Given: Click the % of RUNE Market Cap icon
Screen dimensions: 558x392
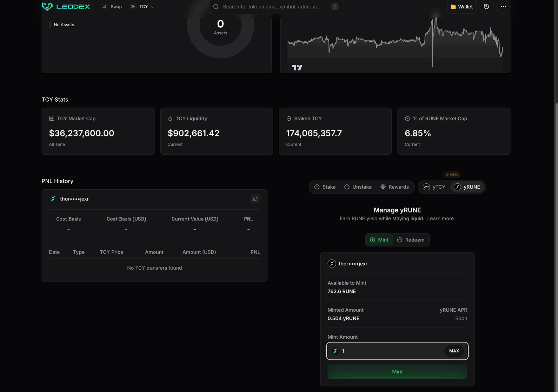Looking at the screenshot, I should 407,119.
